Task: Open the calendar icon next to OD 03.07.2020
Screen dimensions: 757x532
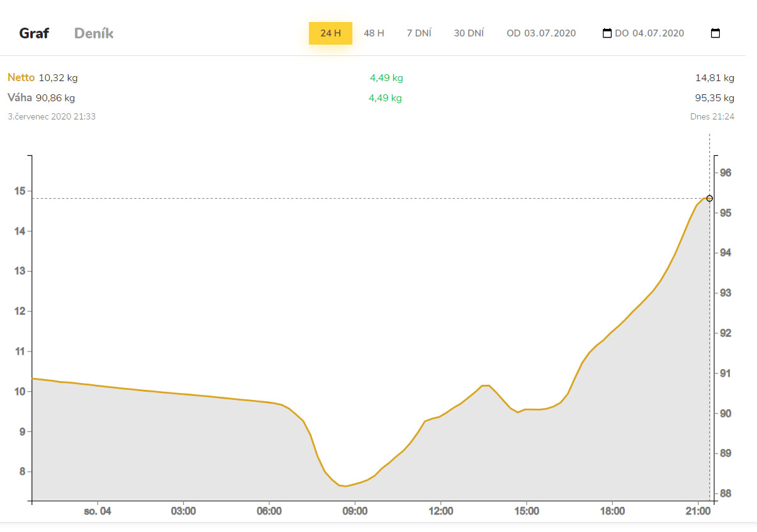Action: (x=607, y=33)
